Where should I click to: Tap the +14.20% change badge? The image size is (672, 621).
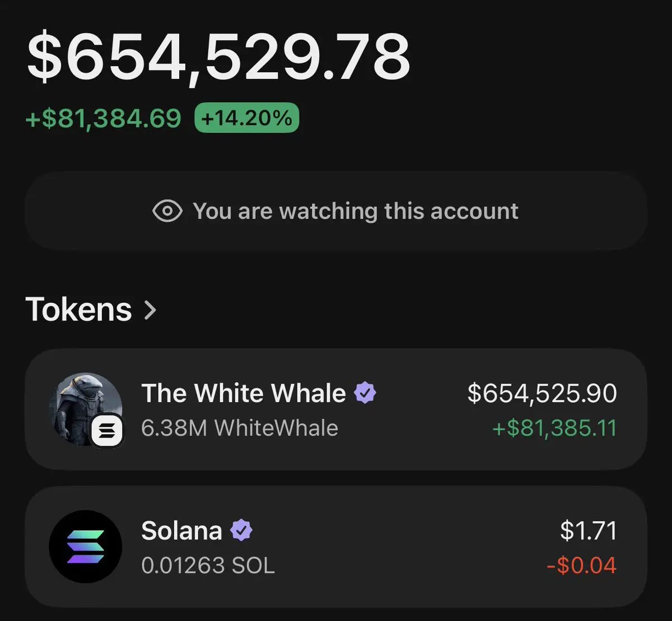(x=246, y=118)
